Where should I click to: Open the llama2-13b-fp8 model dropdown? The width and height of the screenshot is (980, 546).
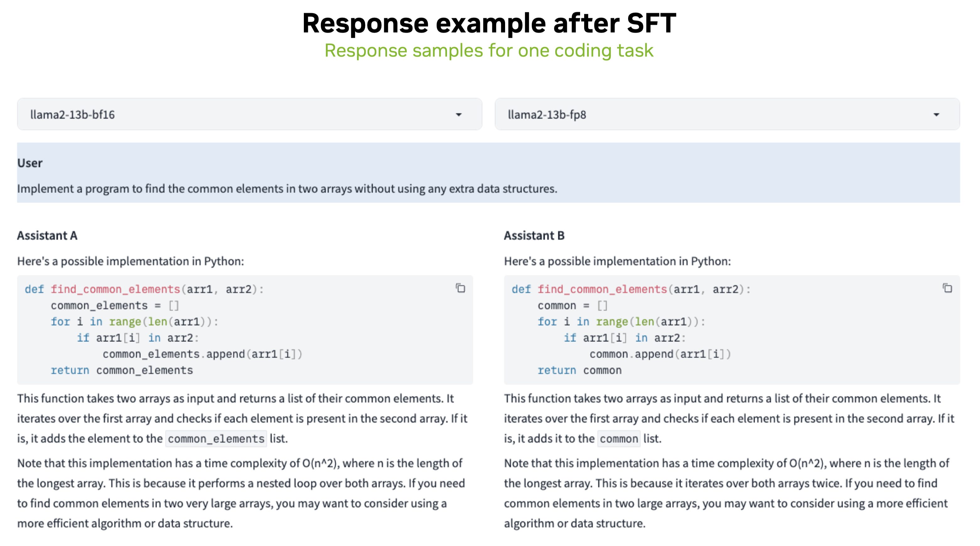[x=727, y=114]
